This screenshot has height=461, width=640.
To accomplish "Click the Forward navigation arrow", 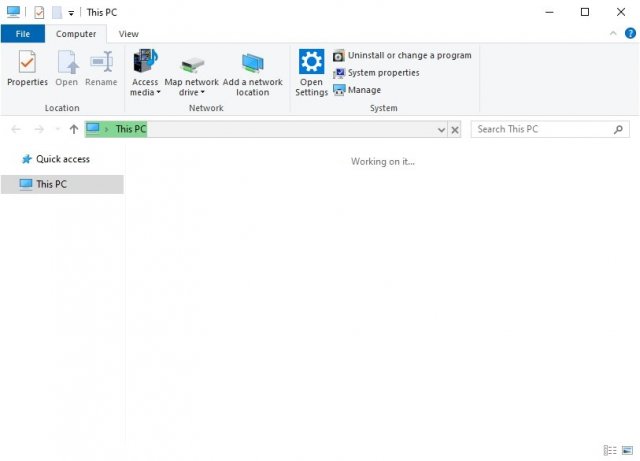I will click(x=39, y=129).
